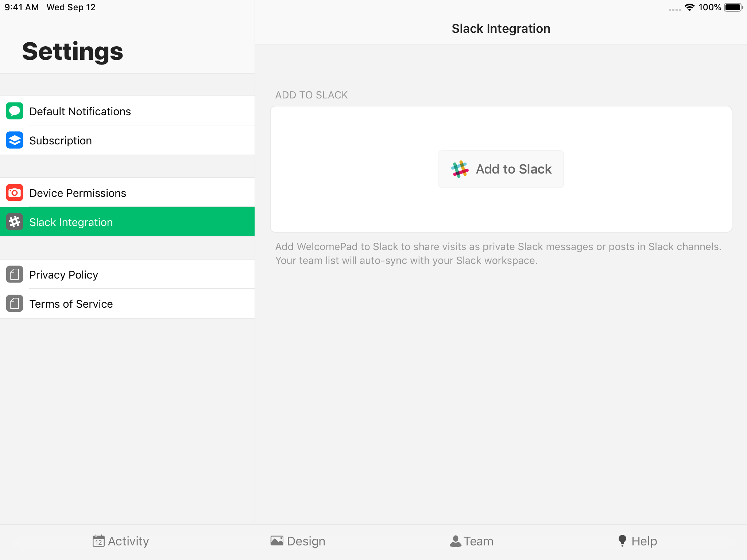Screen dimensions: 747x560
Task: Click the colorful Slack logo in the button
Action: [x=460, y=169]
